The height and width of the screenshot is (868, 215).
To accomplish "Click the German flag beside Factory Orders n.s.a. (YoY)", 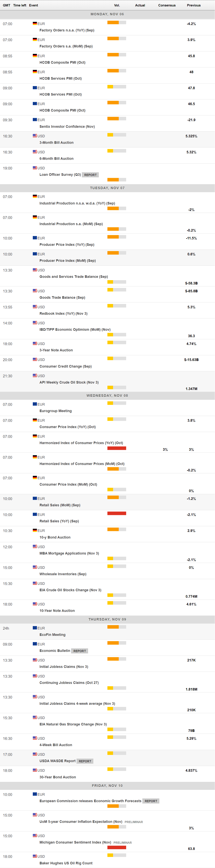I will tap(35, 24).
